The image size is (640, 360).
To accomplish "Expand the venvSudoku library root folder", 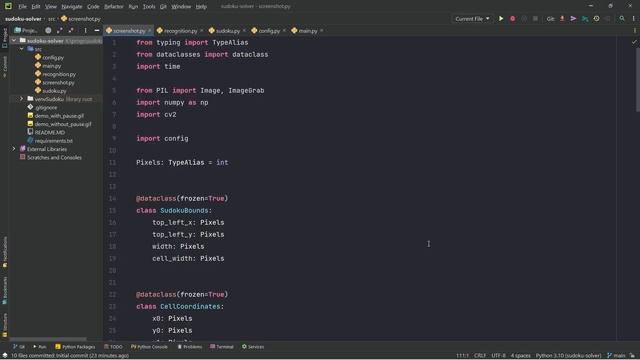I will click(x=22, y=99).
